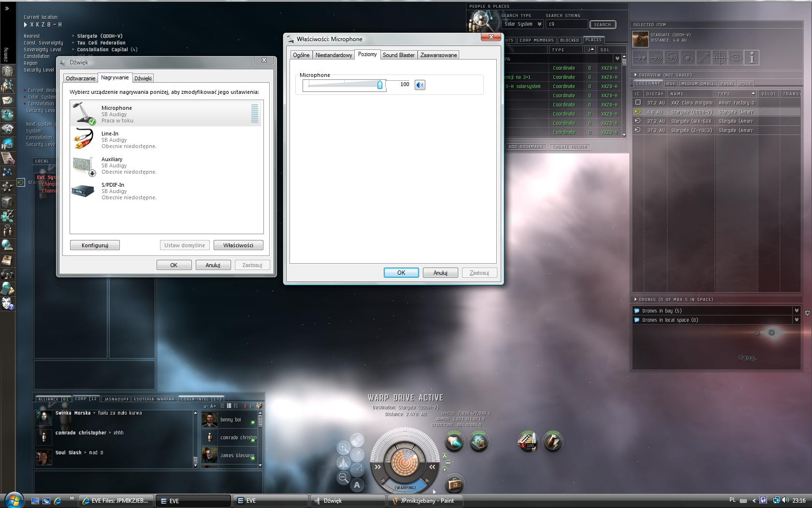Click Anuluj in the Dźwięk dialog

click(x=213, y=265)
